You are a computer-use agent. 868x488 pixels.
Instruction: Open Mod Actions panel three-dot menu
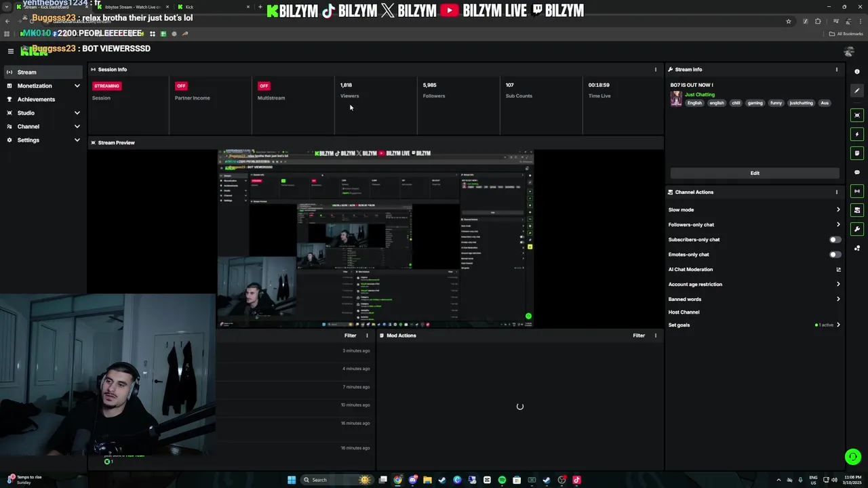(655, 335)
